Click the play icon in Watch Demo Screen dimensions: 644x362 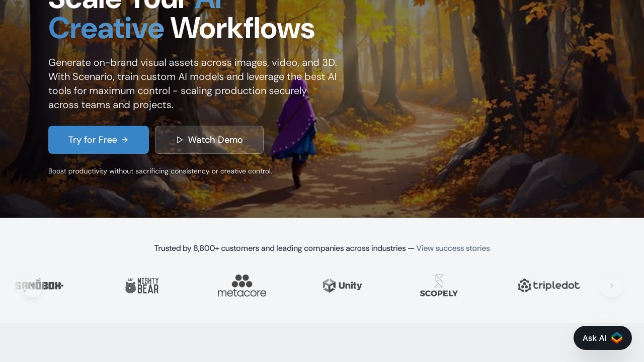coord(180,140)
